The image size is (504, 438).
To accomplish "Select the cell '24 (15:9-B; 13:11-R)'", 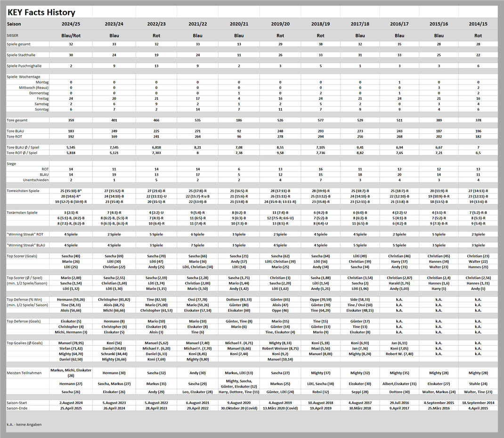I will tap(280, 202).
